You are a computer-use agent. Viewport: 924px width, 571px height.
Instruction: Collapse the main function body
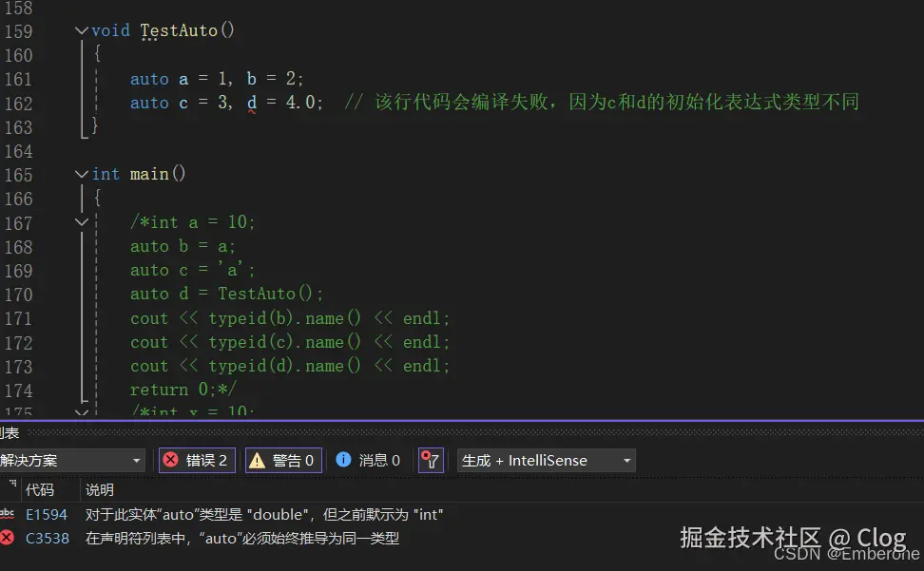coord(81,174)
